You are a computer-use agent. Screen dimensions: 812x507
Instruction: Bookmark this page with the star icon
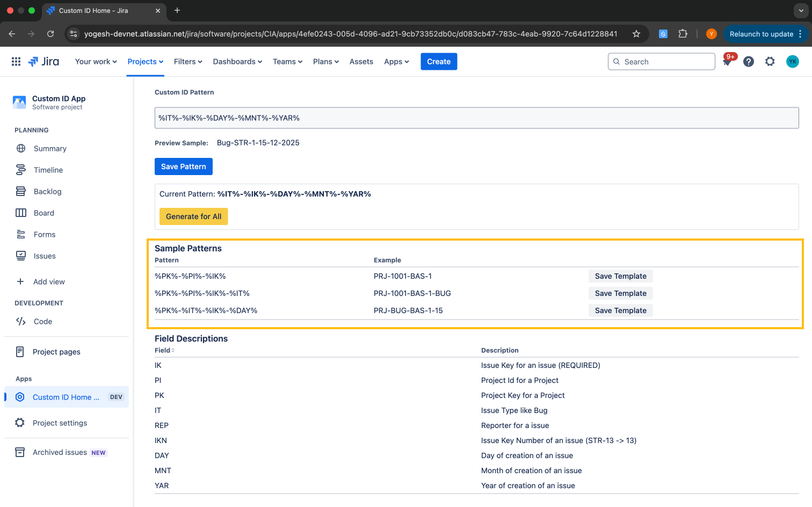click(636, 34)
